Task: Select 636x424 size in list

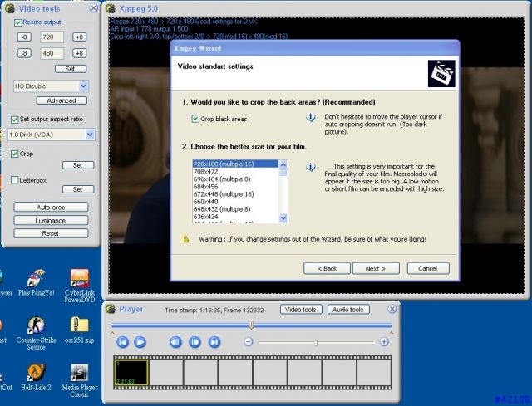Action: click(235, 217)
